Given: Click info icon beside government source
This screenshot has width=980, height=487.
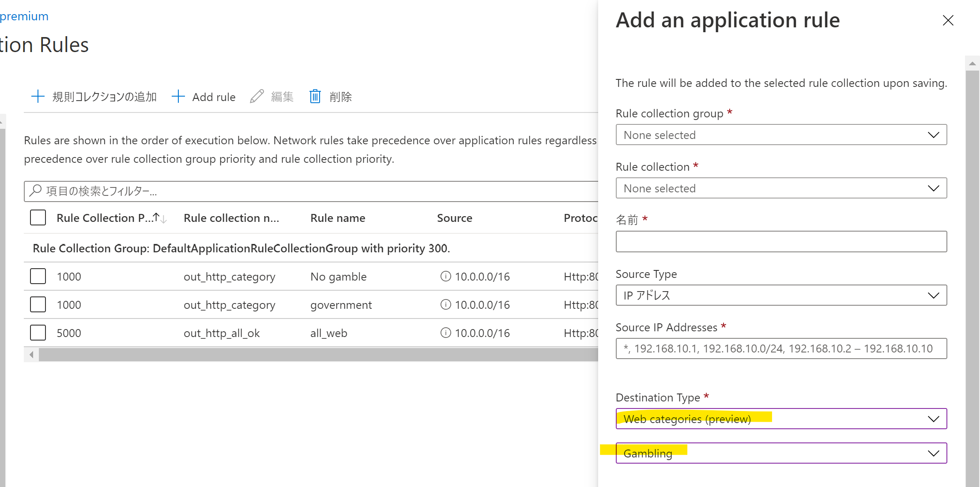Looking at the screenshot, I should [446, 304].
